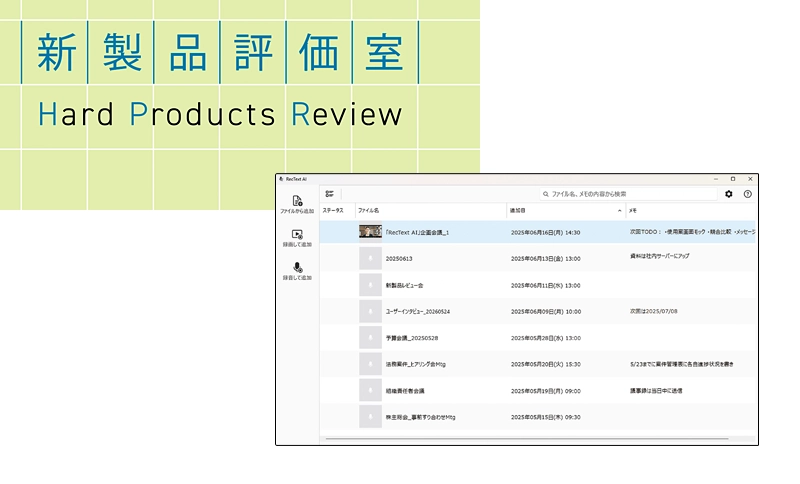Click the magnifier icon in the search box
The width and height of the screenshot is (800, 484).
click(545, 194)
